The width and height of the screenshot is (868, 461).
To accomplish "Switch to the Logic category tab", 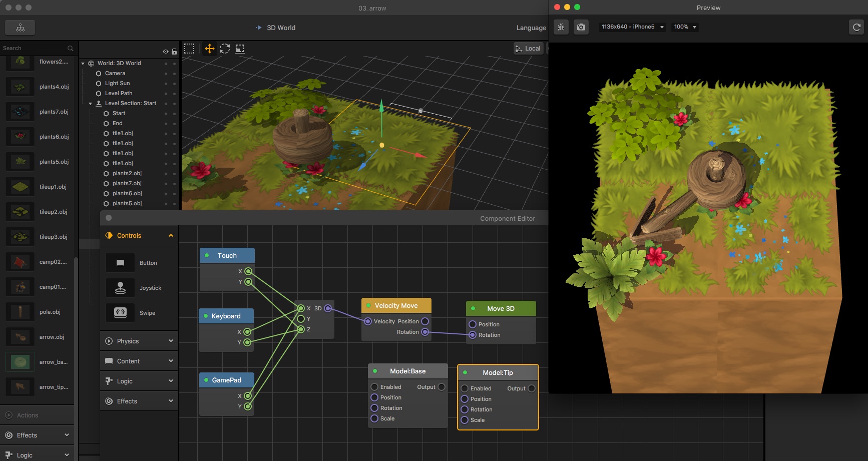I will (139, 381).
